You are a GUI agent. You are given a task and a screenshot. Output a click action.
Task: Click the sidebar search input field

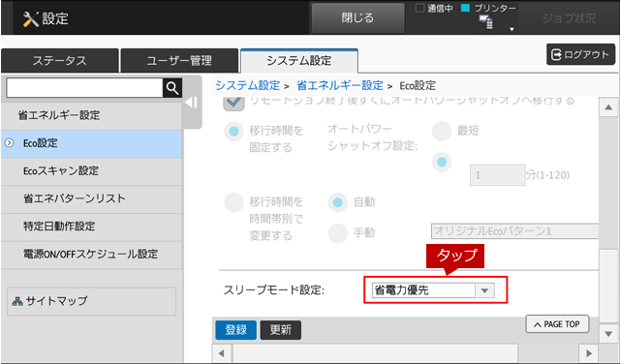(x=84, y=88)
